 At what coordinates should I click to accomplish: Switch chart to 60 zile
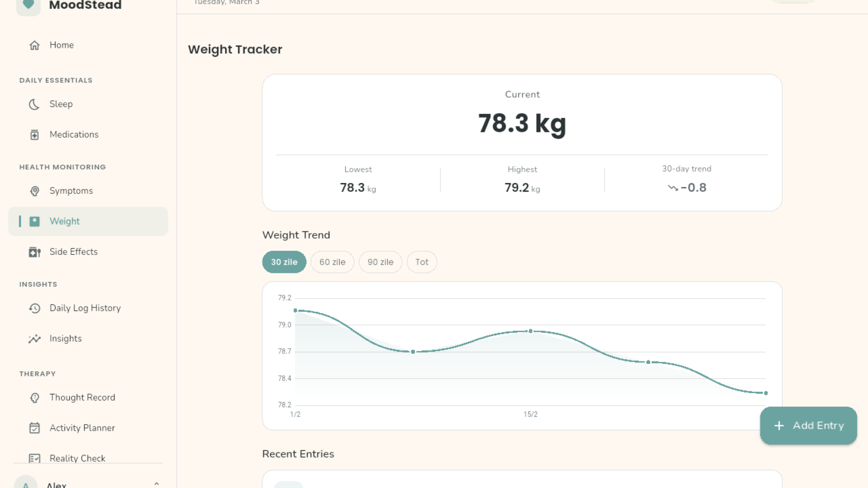332,262
